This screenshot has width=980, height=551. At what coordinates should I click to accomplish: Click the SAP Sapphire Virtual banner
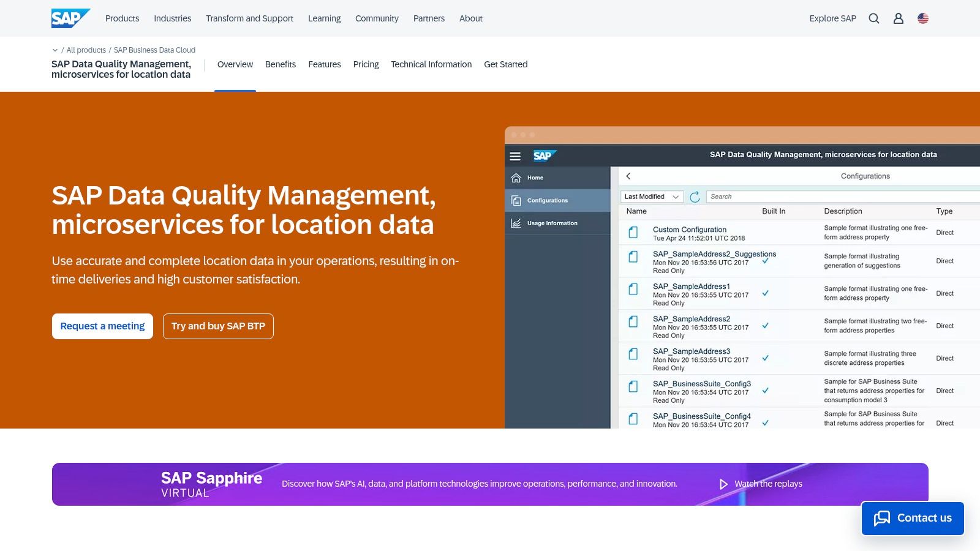point(490,484)
